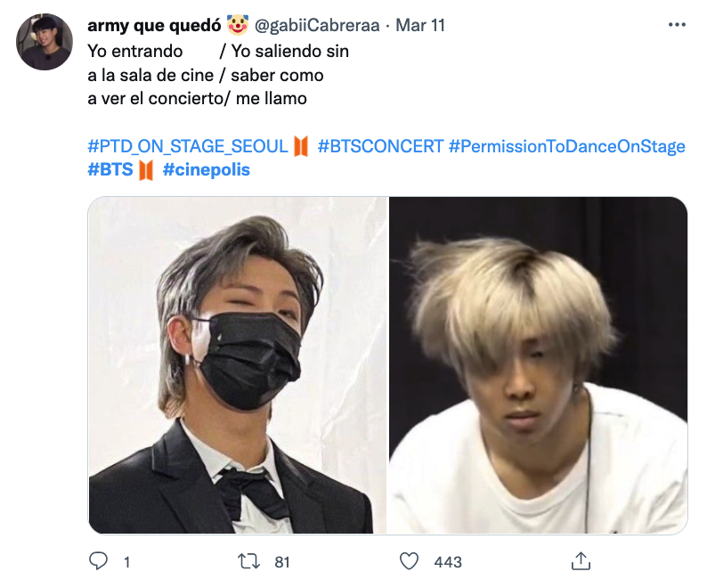Image resolution: width=707 pixels, height=588 pixels.
Task: Click the 81 retweets count
Action: click(x=282, y=562)
